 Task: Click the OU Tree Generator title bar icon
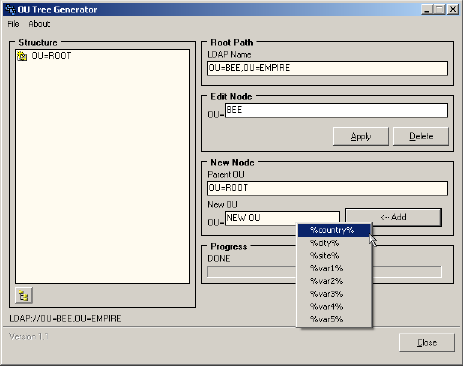point(10,9)
